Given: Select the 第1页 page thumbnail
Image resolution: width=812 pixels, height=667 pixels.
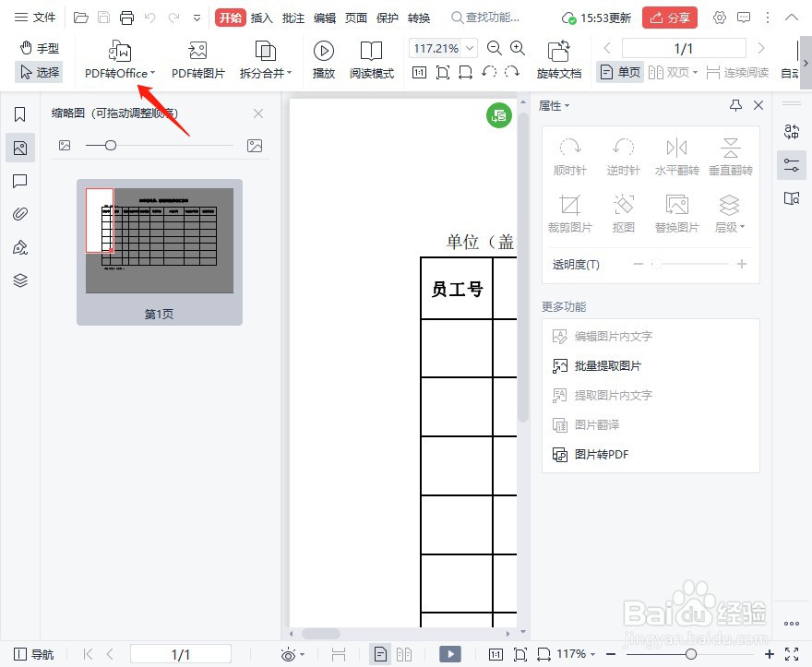Looking at the screenshot, I should (x=160, y=252).
